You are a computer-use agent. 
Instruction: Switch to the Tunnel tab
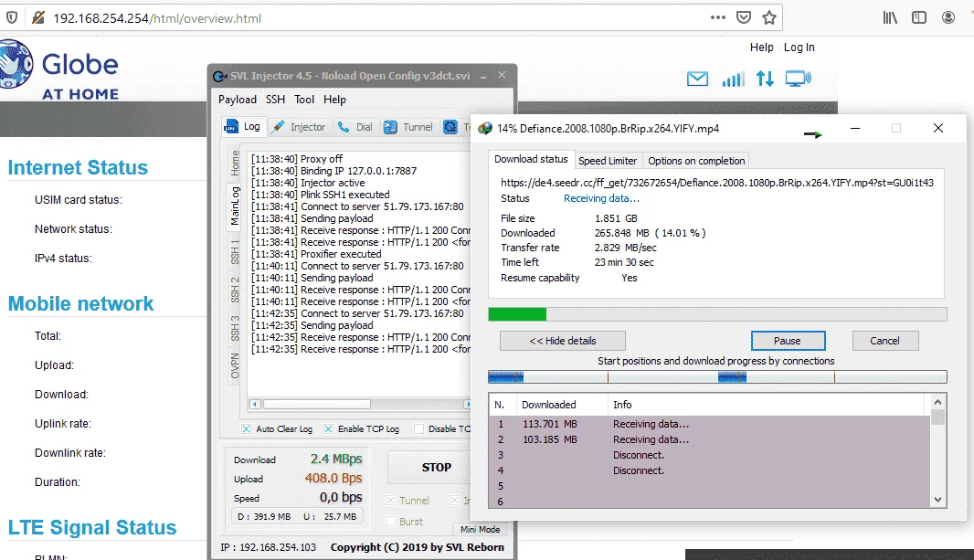(408, 127)
